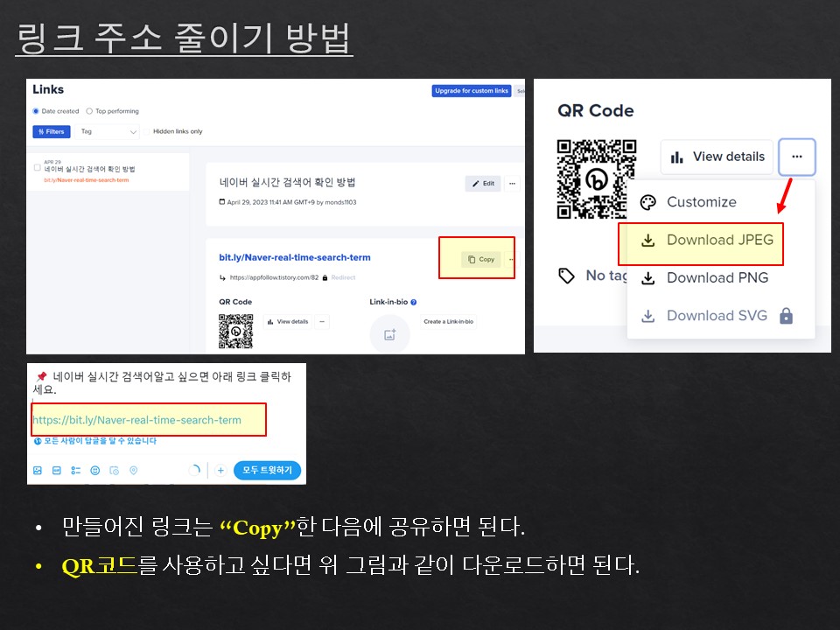Select the Date created radio option
Screen dimensions: 840x630
coord(36,111)
